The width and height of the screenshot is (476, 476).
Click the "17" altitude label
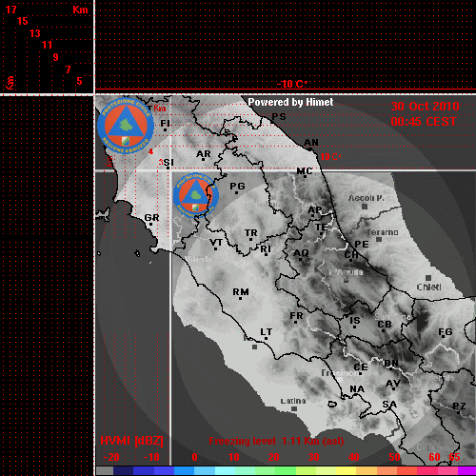[x=11, y=10]
